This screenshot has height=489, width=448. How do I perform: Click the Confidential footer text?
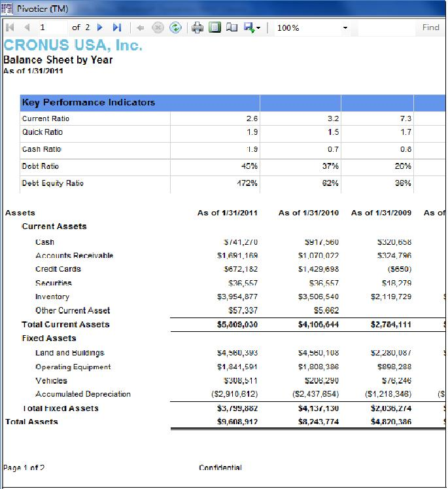click(220, 467)
